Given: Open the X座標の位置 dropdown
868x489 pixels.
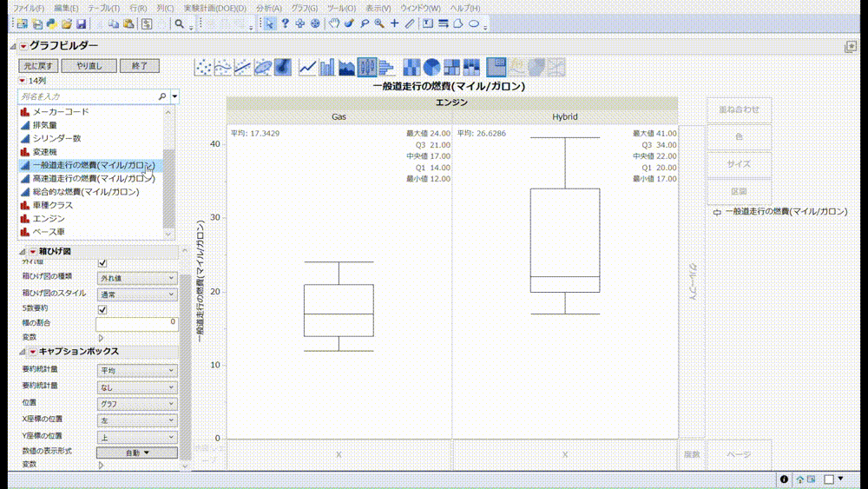Looking at the screenshot, I should (x=137, y=420).
